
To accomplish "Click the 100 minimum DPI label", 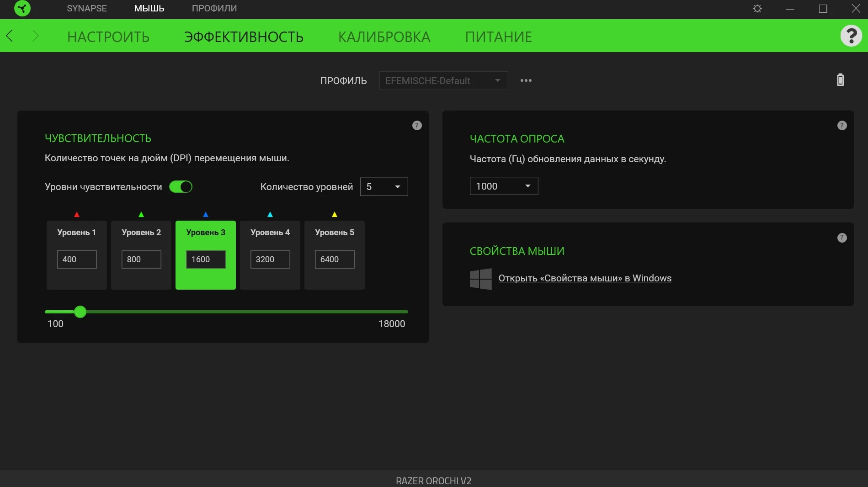I will point(55,324).
